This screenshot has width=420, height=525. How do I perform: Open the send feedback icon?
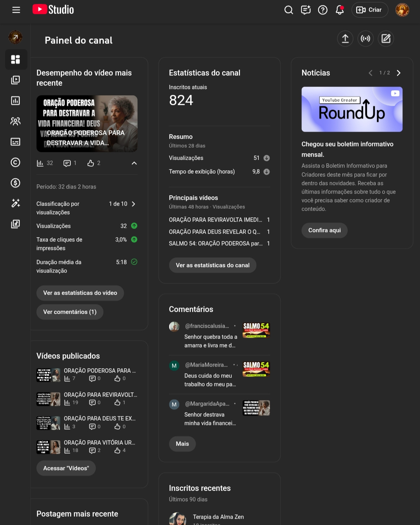(306, 10)
